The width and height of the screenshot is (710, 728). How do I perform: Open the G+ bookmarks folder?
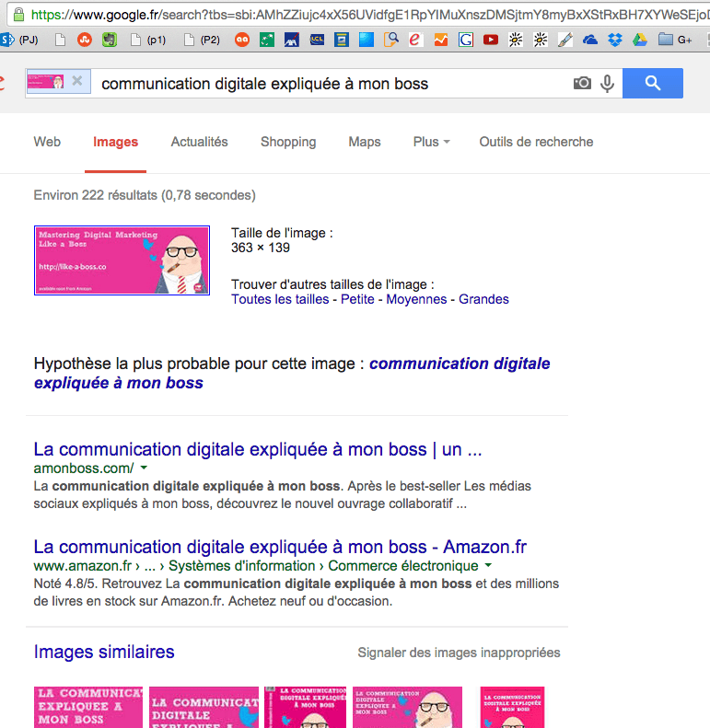675,40
